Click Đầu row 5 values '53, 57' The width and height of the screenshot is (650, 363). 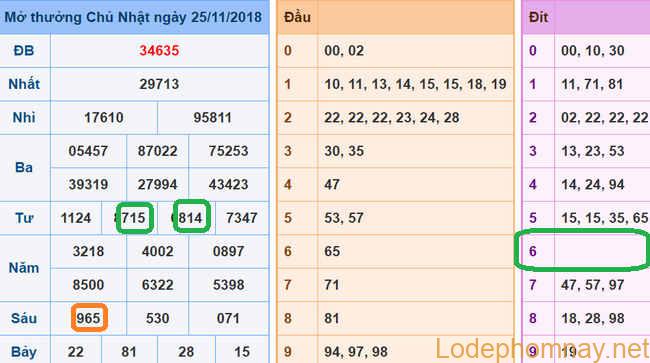pos(344,218)
